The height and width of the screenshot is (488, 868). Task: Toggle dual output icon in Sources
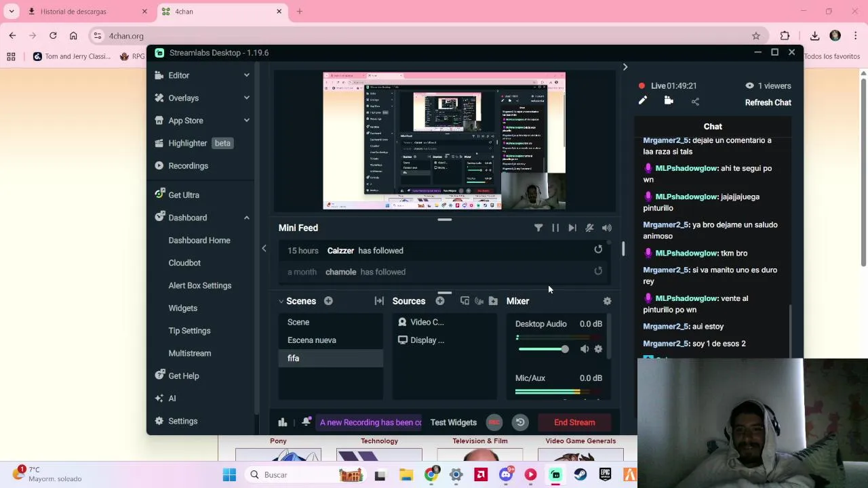coord(465,301)
